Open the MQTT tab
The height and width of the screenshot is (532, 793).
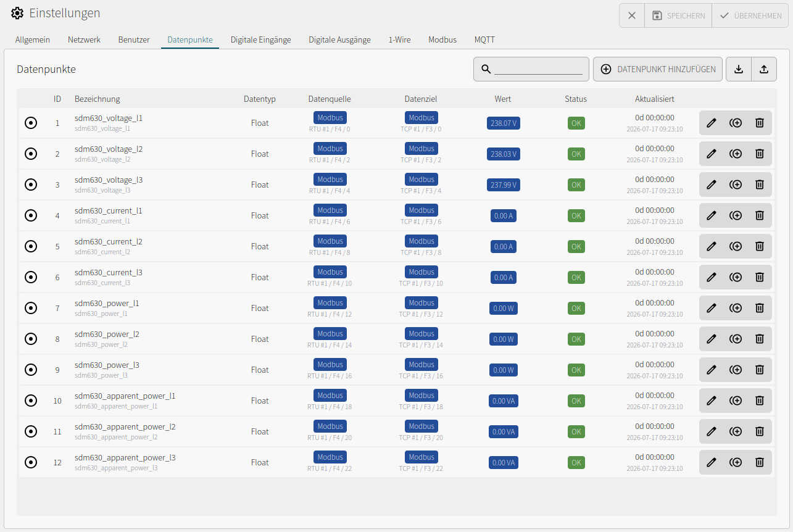(x=484, y=39)
